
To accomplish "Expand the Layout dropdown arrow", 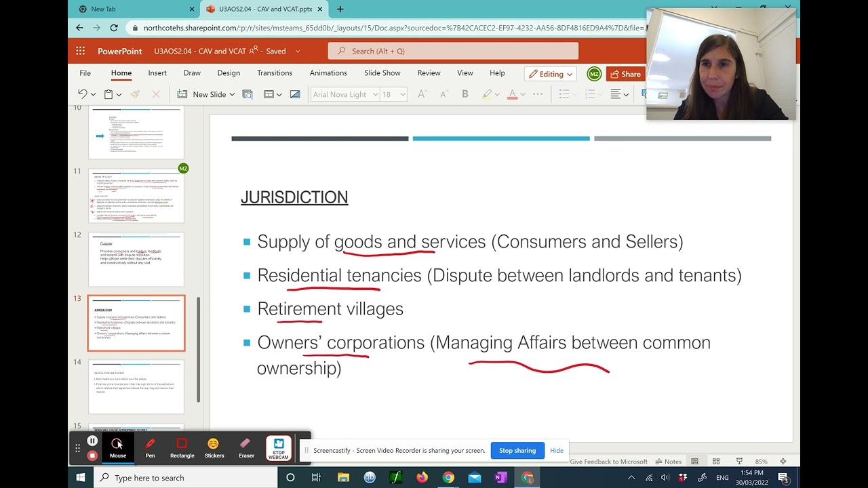I will point(279,95).
